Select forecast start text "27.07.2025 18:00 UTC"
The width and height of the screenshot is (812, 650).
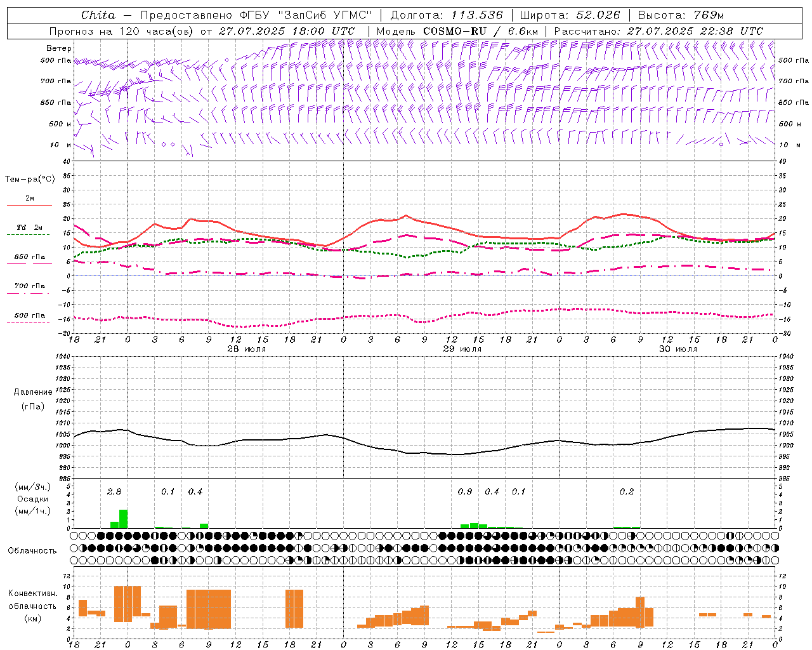287,30
